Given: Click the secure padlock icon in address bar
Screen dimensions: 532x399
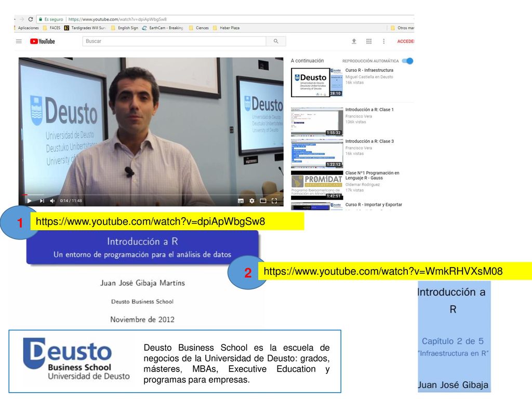Looking at the screenshot, I should pos(41,19).
